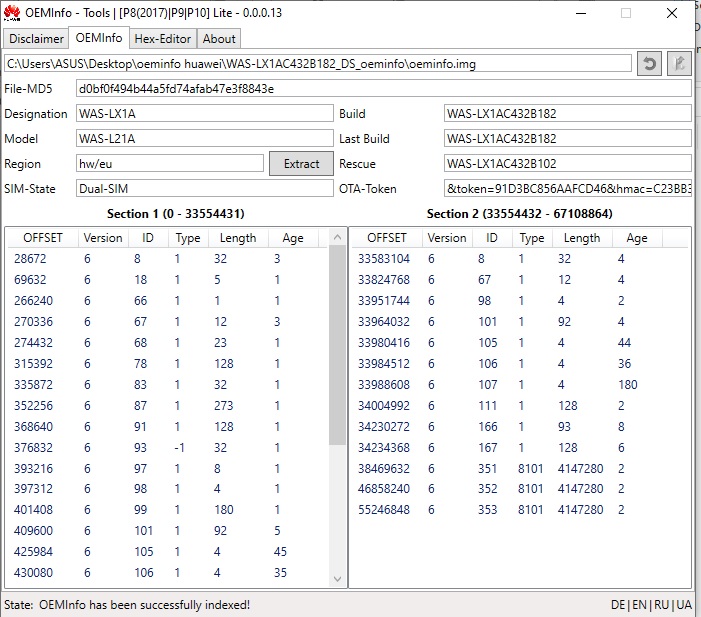Click the OTA-Token field
The height and width of the screenshot is (617, 701).
click(568, 189)
